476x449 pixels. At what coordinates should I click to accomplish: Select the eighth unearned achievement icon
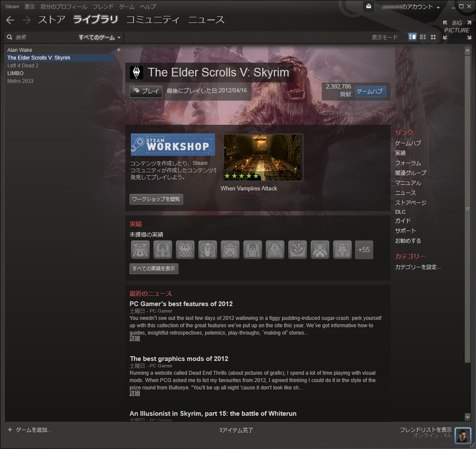click(x=298, y=250)
